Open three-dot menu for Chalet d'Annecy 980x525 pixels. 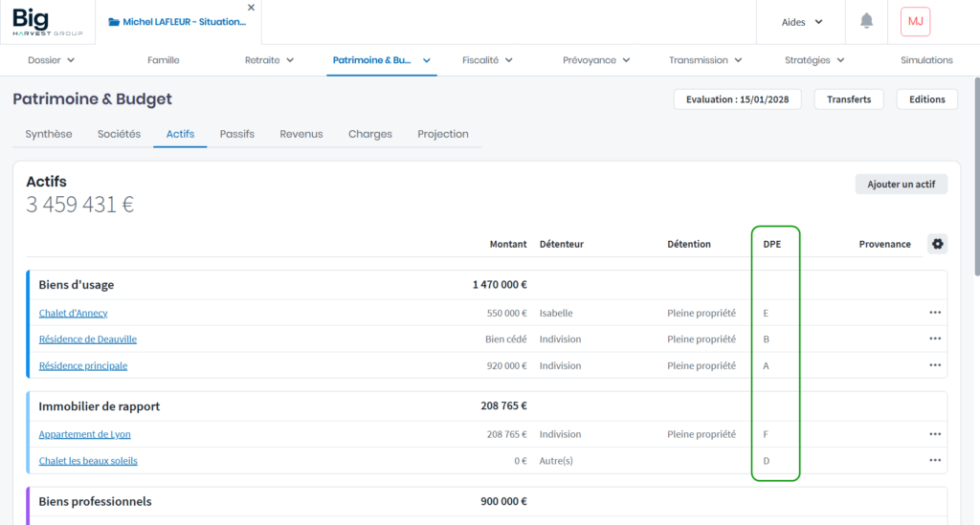tap(934, 313)
